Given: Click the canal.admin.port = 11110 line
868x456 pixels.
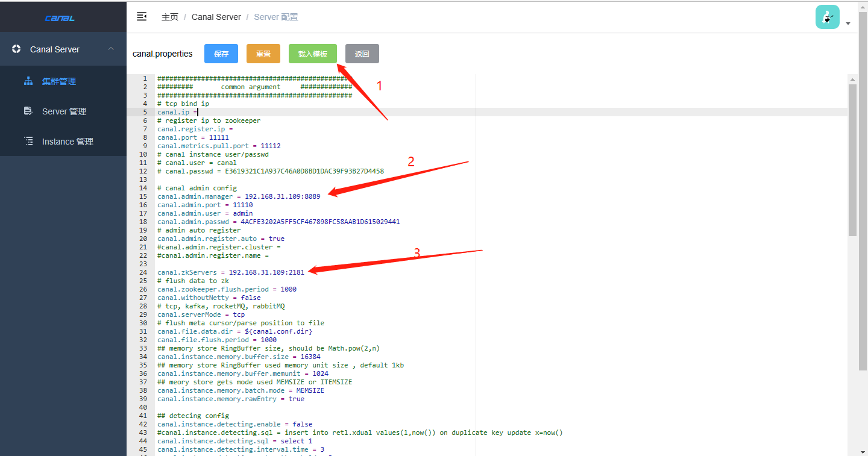Looking at the screenshot, I should [x=205, y=205].
